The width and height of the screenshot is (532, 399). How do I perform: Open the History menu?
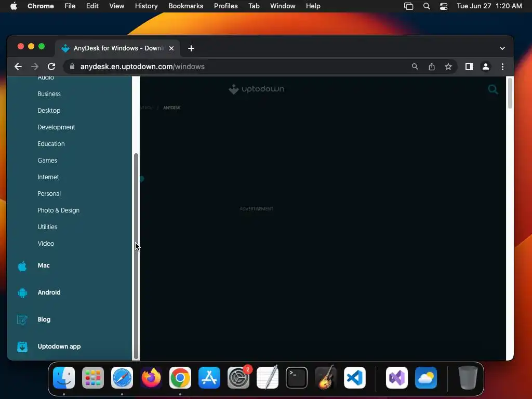(146, 6)
